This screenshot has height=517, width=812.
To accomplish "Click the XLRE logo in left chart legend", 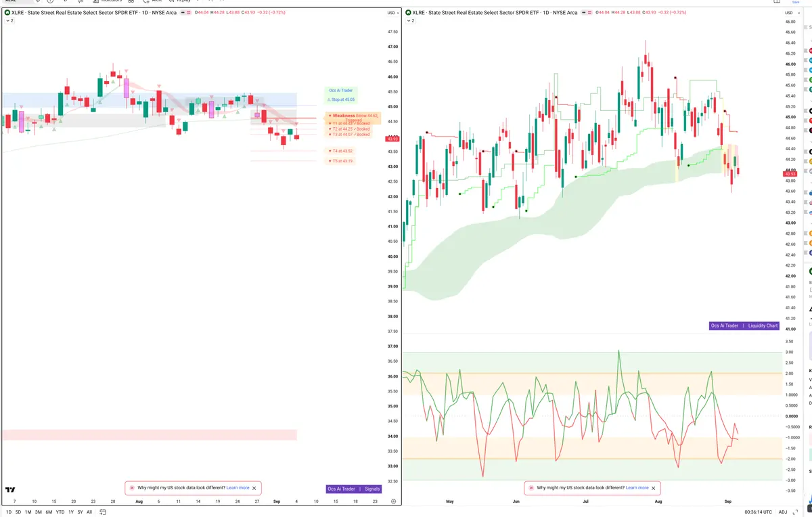I will 7,13.
